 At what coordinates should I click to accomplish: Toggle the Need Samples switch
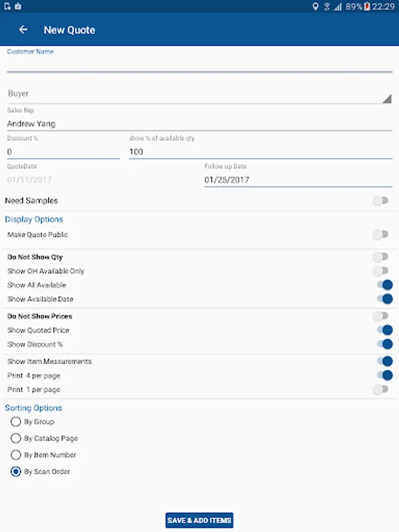(x=381, y=201)
